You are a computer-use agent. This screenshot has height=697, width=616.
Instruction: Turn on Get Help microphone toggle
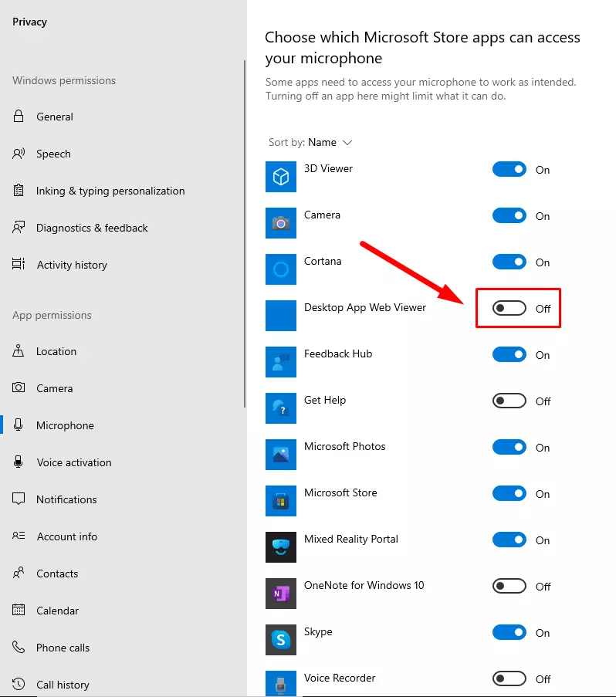click(509, 401)
